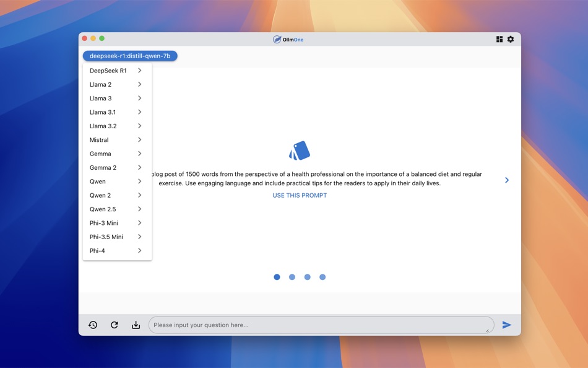Viewport: 588px width, 368px height.
Task: Select Qwen 2 menu item
Action: [x=117, y=195]
